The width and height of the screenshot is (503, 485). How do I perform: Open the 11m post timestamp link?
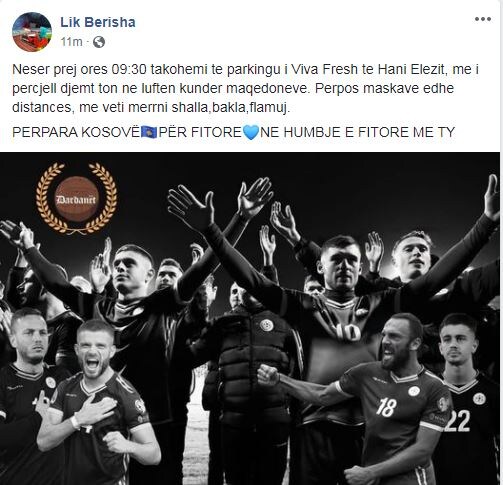(x=71, y=42)
